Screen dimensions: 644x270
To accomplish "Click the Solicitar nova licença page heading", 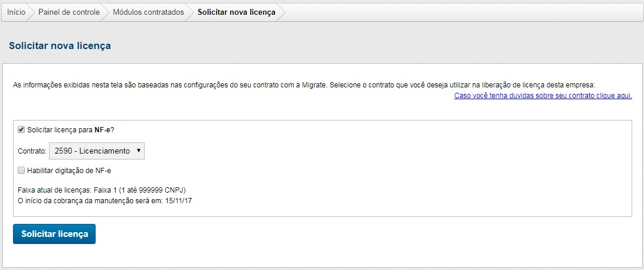I will click(x=60, y=45).
